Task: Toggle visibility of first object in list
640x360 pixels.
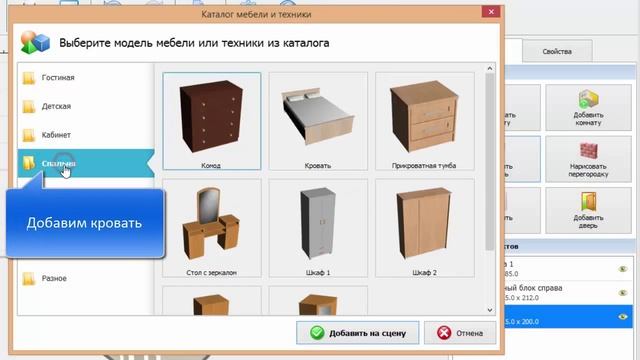Action: pos(622,269)
